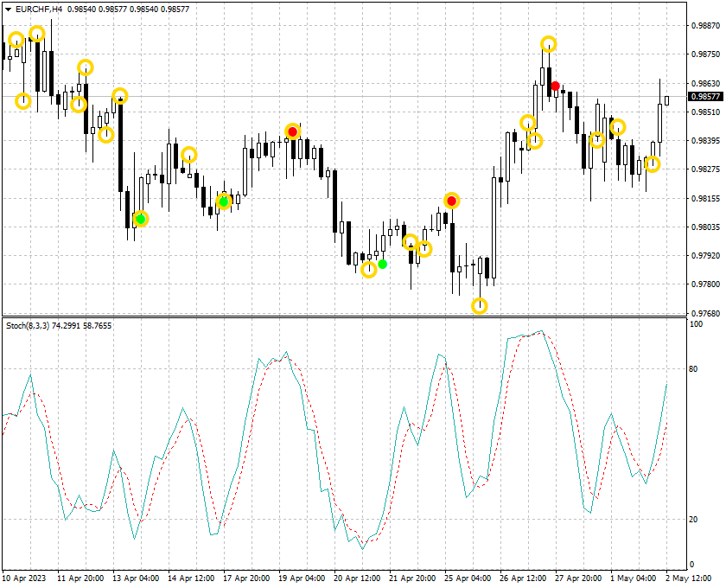Viewport: 726px width, 588px height.
Task: Select the current price label 0.98577
Action: pyautogui.click(x=705, y=96)
